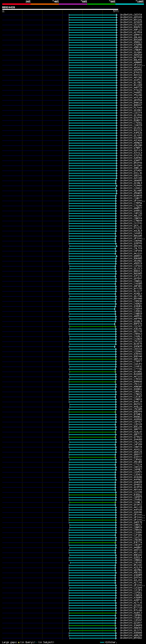Click the =100char. scale legend

[108, 642]
